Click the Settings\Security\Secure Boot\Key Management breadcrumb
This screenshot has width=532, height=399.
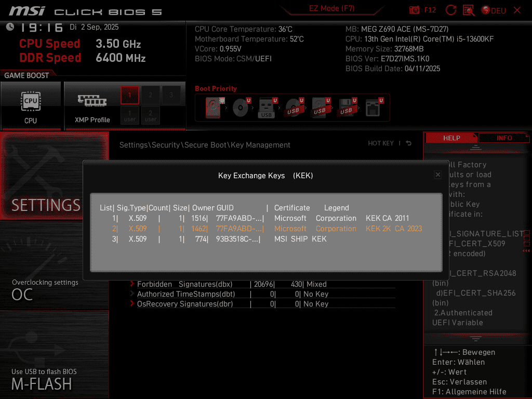click(x=205, y=145)
